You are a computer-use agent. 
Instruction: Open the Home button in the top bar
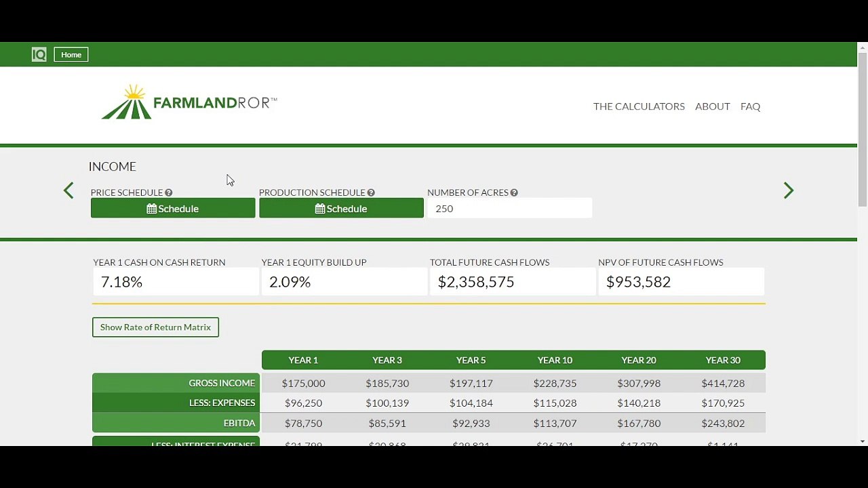tap(71, 55)
